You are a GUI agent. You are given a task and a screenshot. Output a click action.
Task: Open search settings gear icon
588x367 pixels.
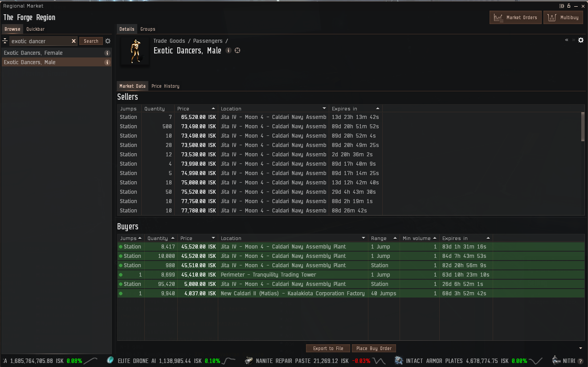tap(107, 41)
